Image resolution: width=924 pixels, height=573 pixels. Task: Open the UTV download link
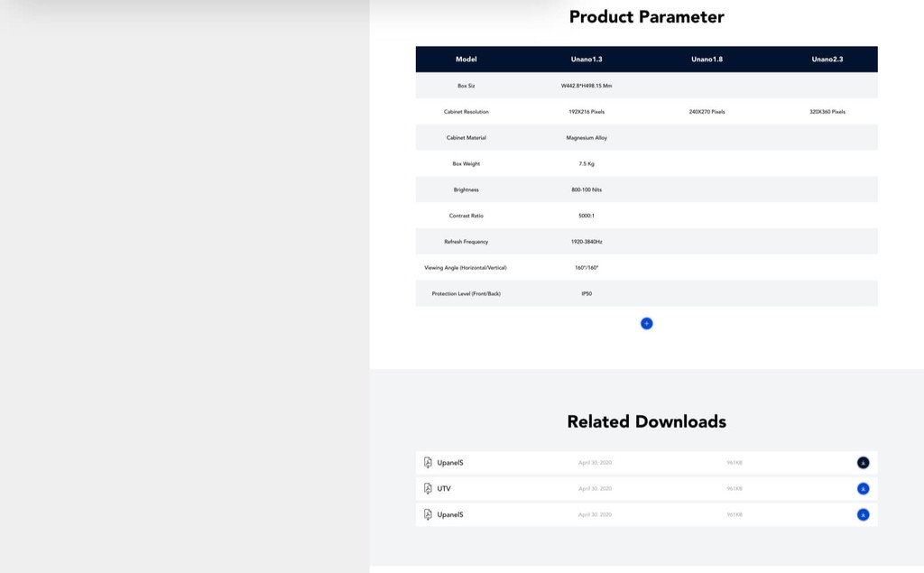coord(444,489)
